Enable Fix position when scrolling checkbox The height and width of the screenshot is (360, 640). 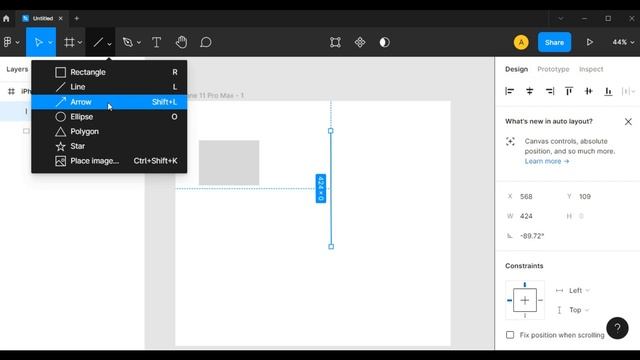click(x=510, y=335)
